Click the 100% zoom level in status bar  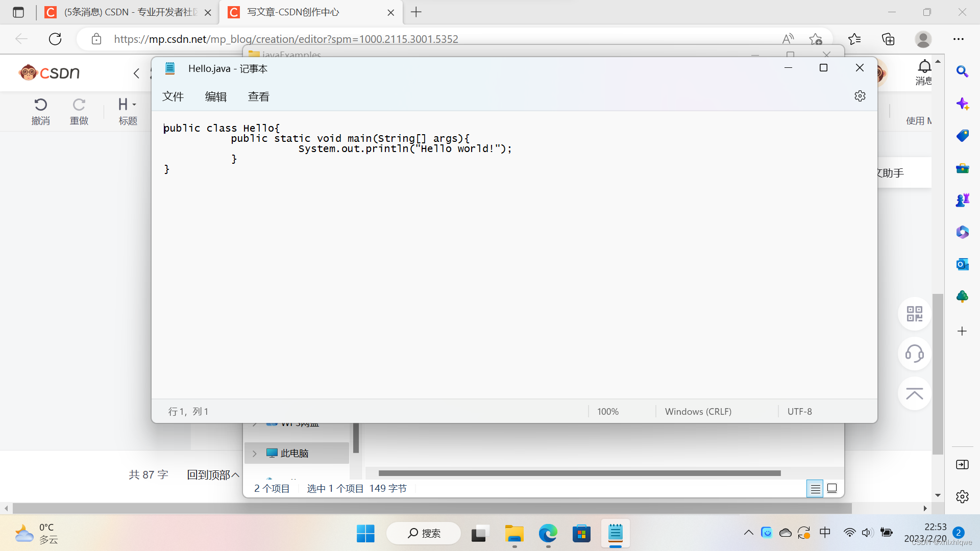pyautogui.click(x=607, y=412)
